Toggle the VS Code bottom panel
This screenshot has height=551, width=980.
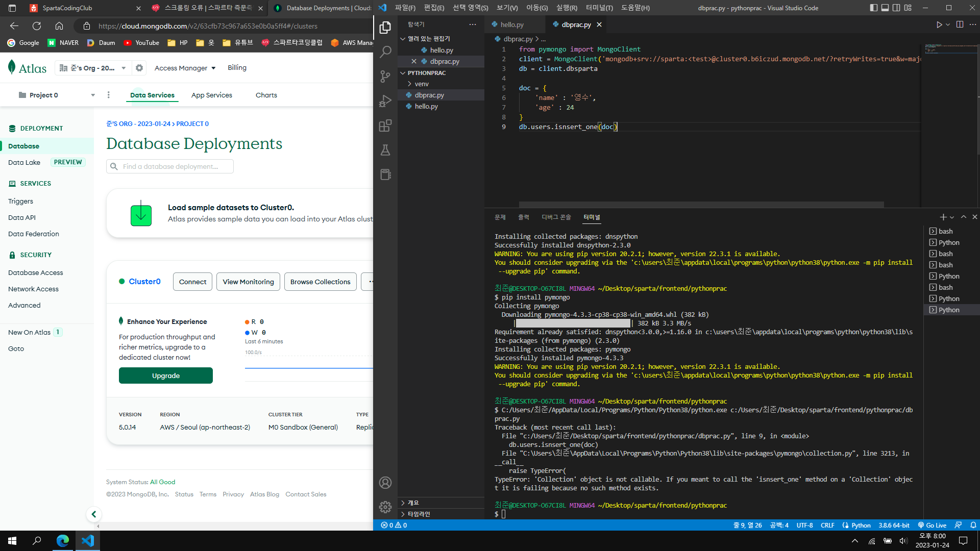pyautogui.click(x=885, y=8)
